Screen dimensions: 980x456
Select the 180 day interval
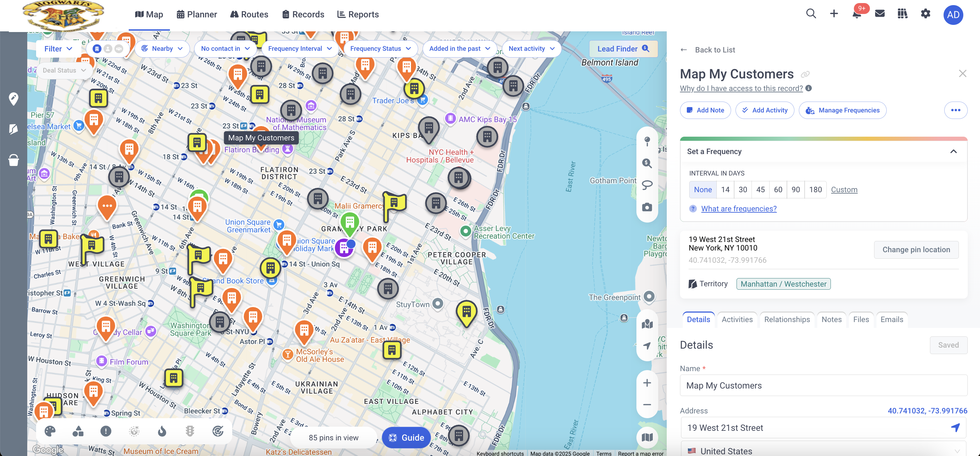[815, 189]
